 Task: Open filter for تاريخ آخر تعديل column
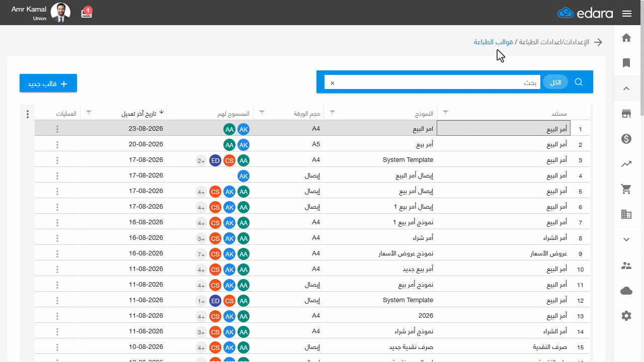point(89,112)
